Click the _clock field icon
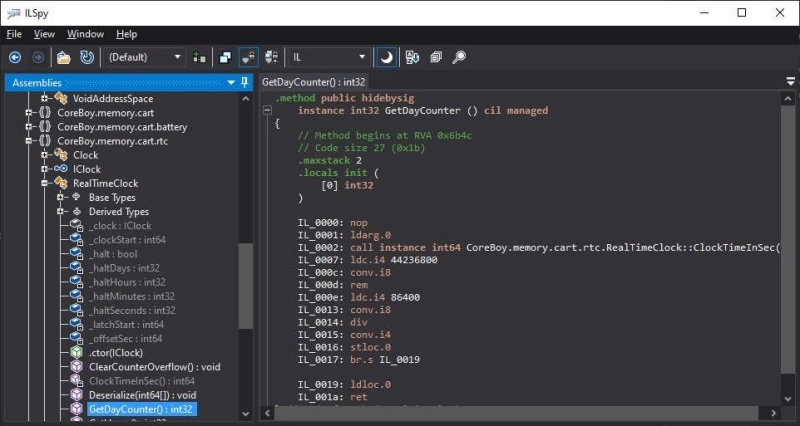 pos(77,225)
